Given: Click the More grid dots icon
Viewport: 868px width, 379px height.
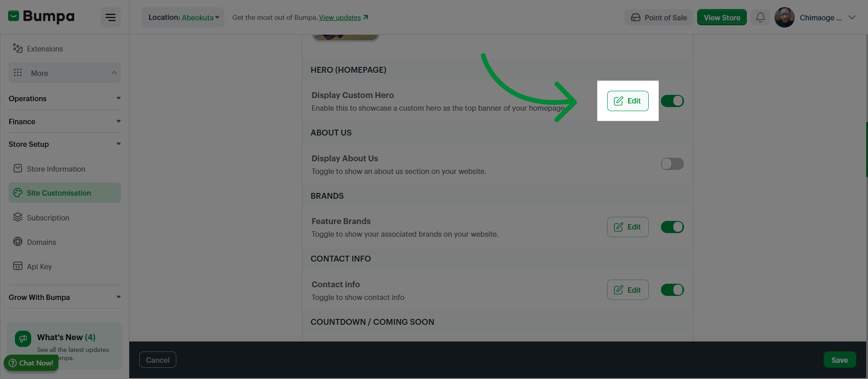Looking at the screenshot, I should click(18, 73).
